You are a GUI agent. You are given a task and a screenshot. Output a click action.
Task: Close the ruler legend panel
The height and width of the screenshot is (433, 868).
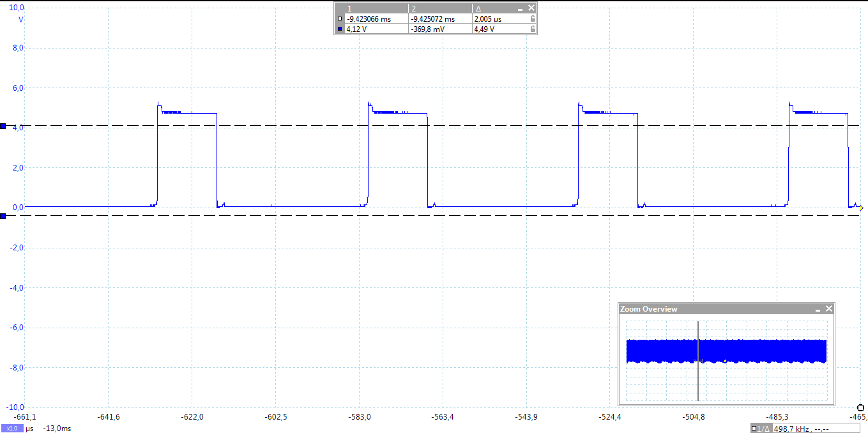click(x=531, y=8)
